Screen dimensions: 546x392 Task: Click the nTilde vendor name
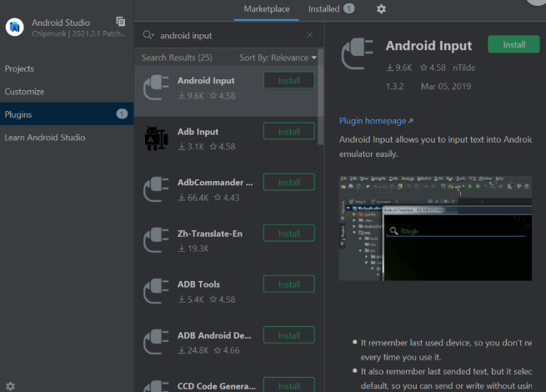[463, 68]
